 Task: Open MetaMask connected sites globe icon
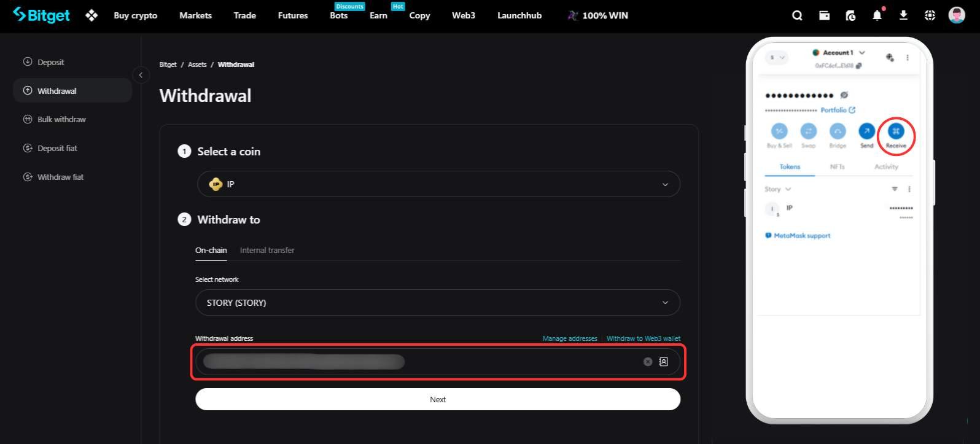[890, 57]
